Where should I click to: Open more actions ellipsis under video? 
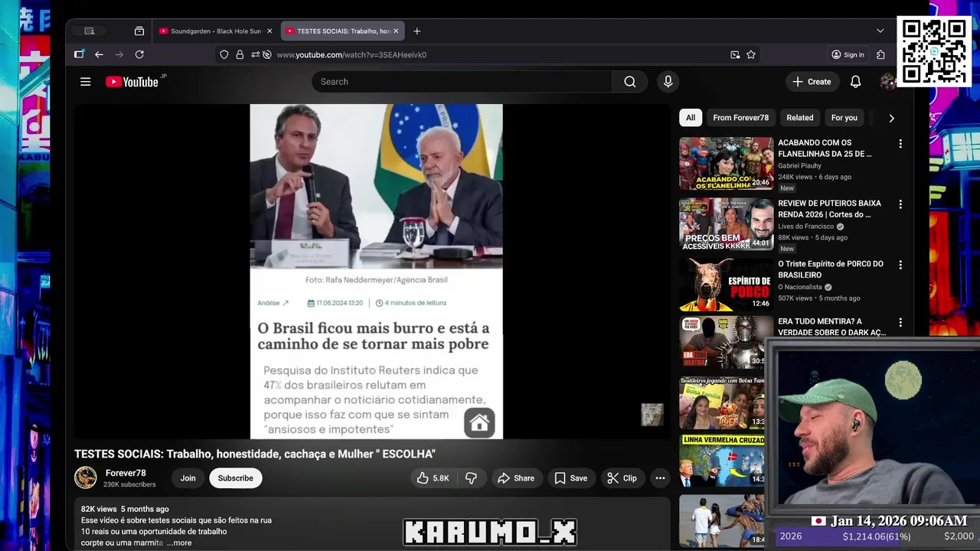coord(660,478)
